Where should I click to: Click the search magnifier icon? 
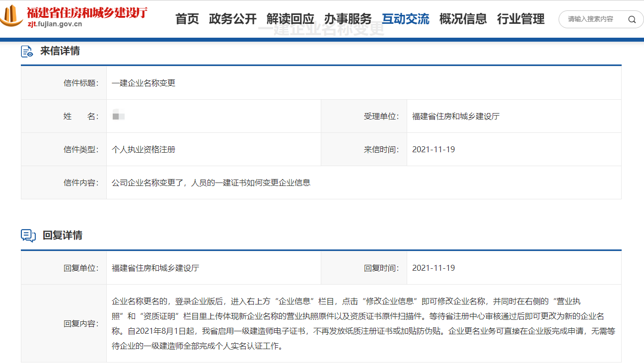[x=632, y=19]
